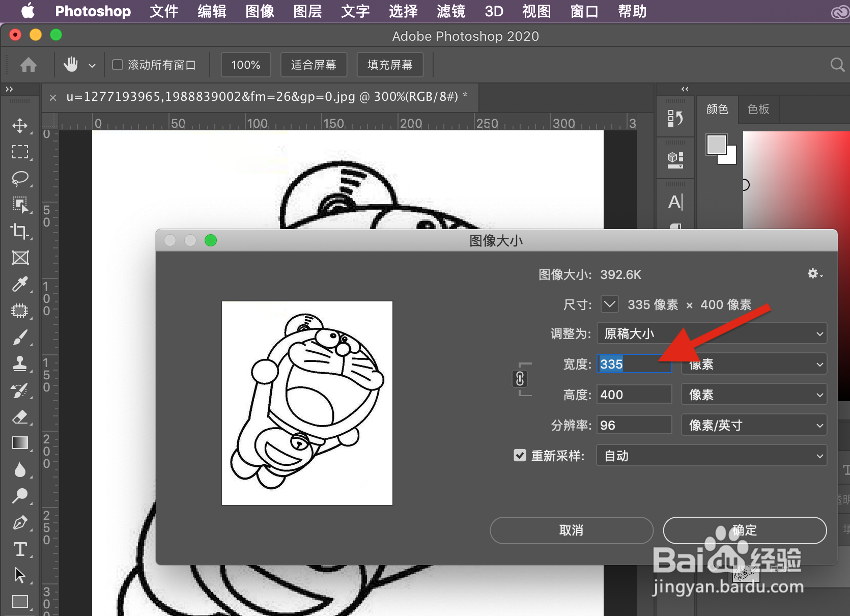The image size is (850, 616).
Task: Click the Home icon in options bar
Action: (x=29, y=65)
